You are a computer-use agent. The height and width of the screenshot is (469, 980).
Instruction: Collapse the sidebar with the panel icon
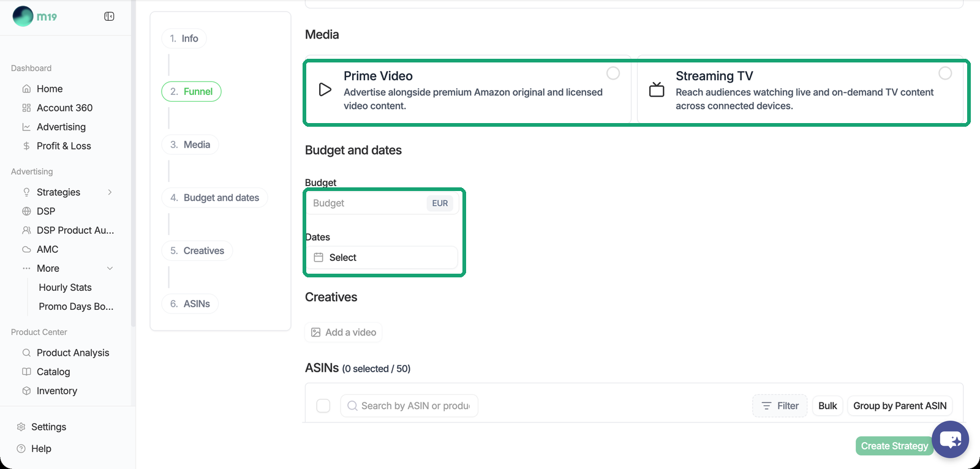[x=109, y=17]
